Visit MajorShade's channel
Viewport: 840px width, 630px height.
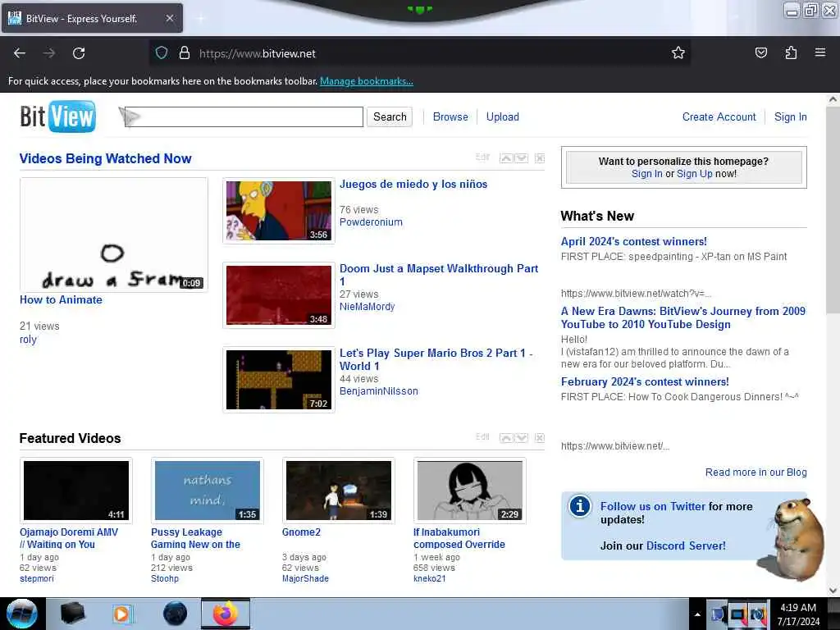(305, 578)
